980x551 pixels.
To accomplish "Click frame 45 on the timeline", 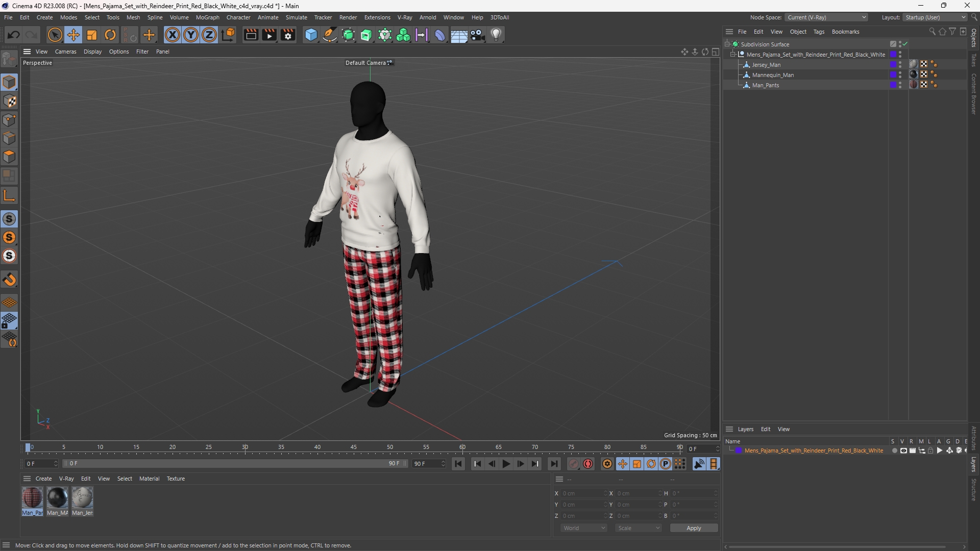I will [x=354, y=448].
